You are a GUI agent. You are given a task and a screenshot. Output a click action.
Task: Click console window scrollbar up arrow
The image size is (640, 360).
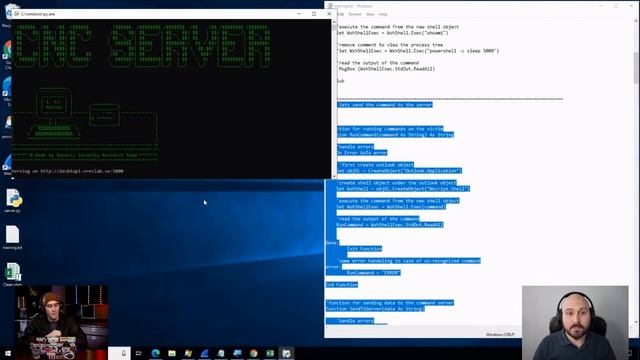[x=334, y=22]
